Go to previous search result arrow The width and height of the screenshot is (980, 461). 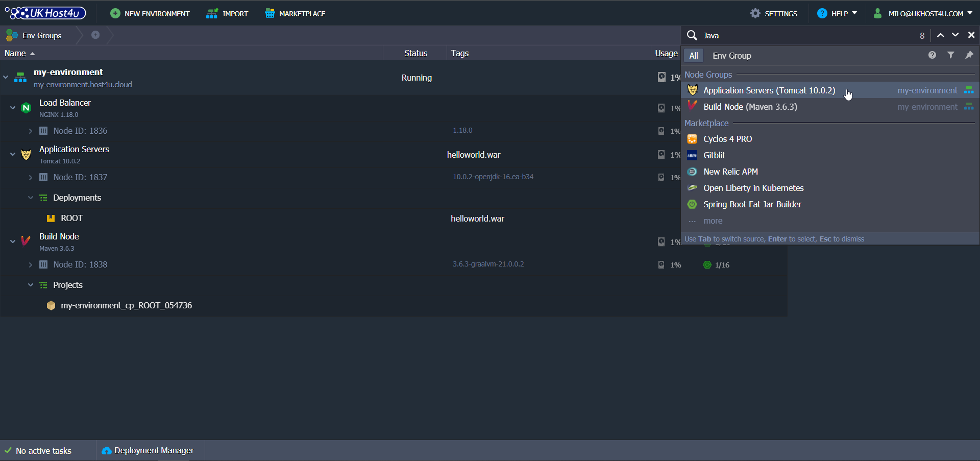tap(940, 35)
